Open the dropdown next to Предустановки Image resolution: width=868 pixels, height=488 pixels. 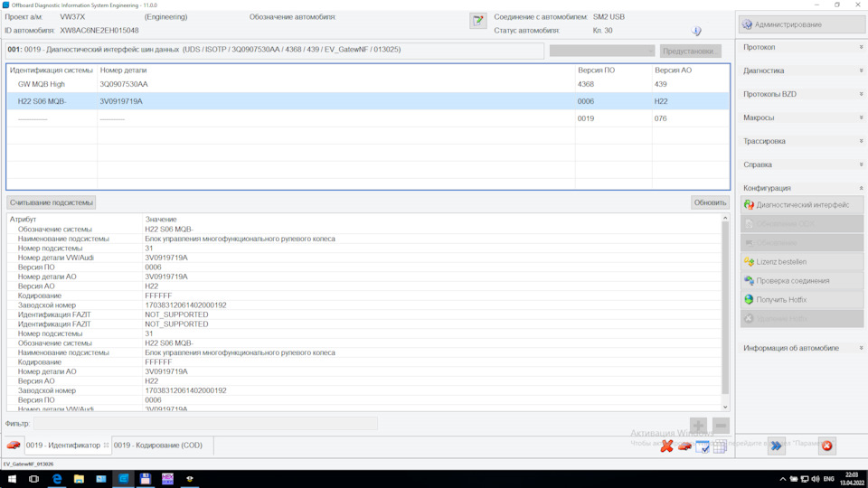602,51
